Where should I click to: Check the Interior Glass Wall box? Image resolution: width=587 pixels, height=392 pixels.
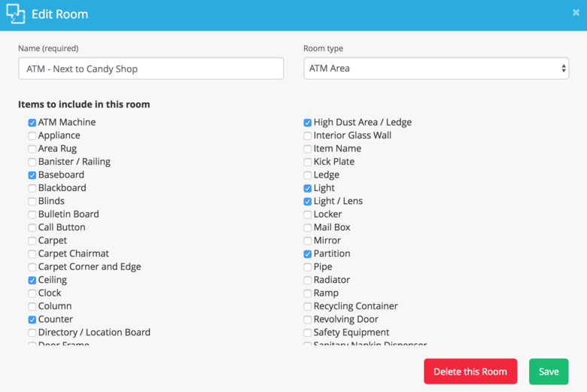[x=308, y=136]
